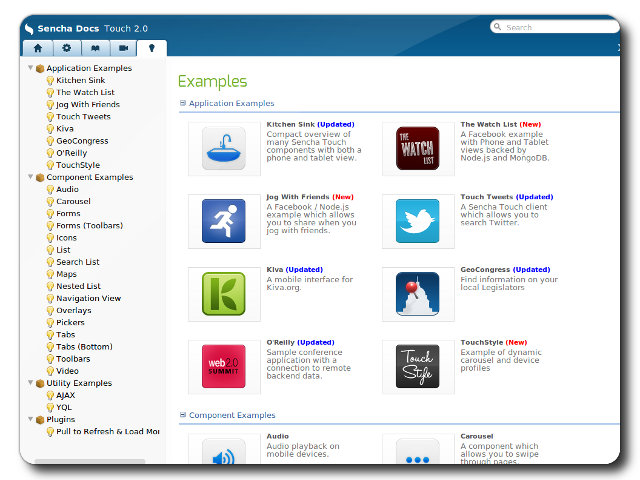640x480 pixels.
Task: Collapse Component Examples tree folder
Action: 31,177
